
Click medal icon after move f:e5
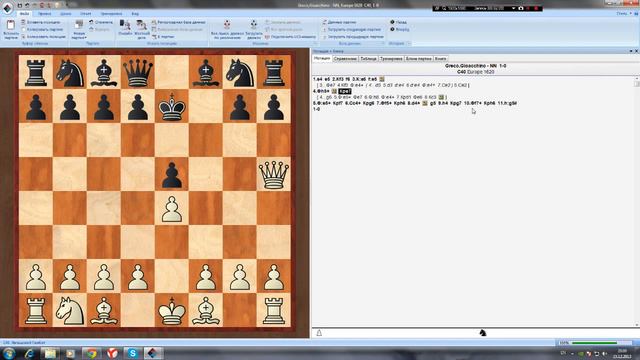[382, 79]
